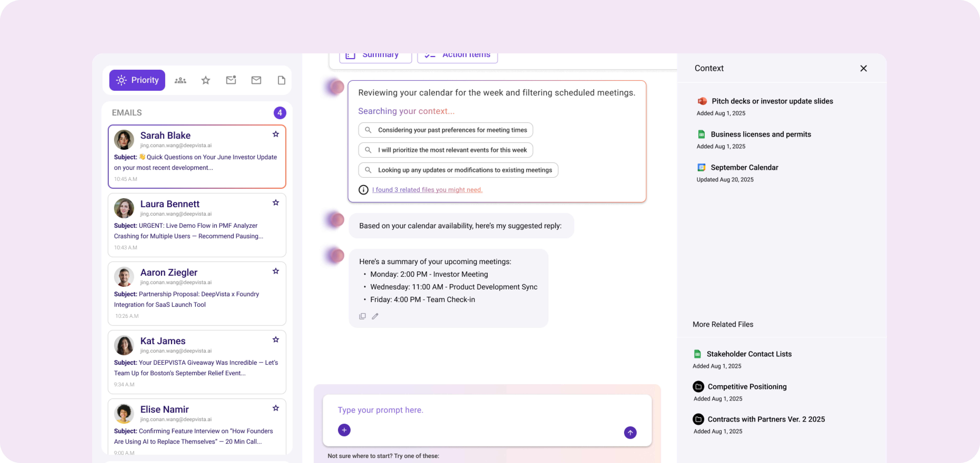Select the Priority filter tab
980x463 pixels.
coord(137,80)
